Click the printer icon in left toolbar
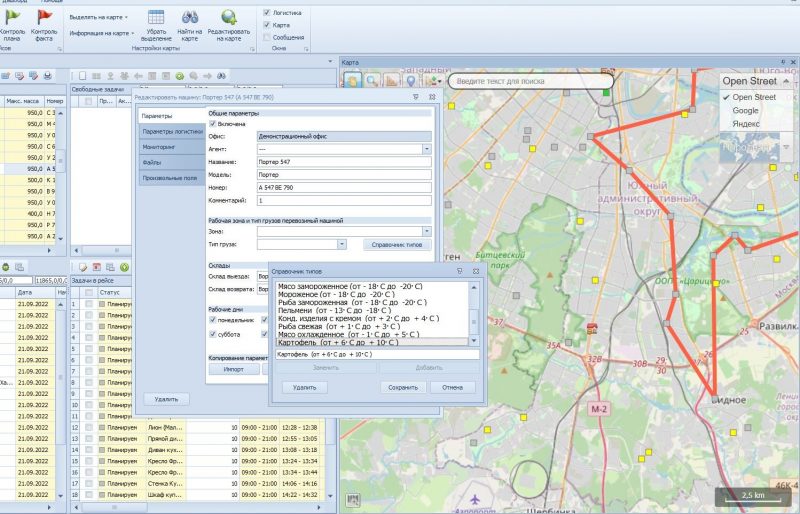 point(47,76)
